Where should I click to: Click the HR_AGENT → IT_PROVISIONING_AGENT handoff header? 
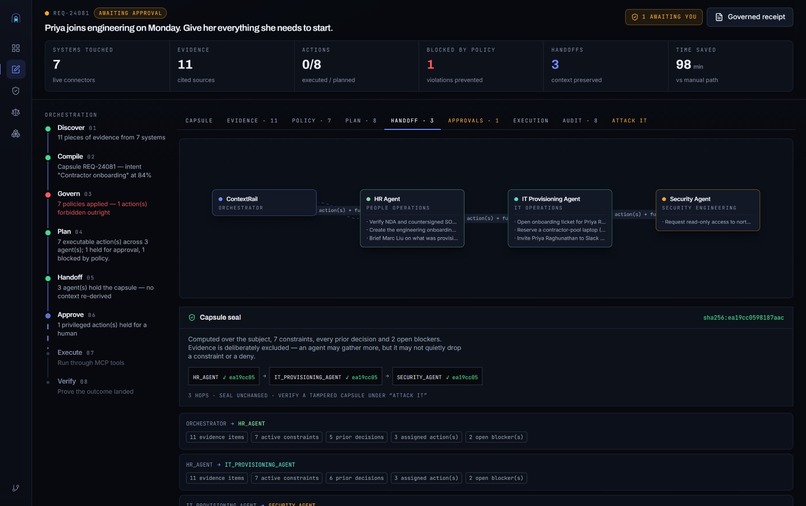(x=241, y=465)
